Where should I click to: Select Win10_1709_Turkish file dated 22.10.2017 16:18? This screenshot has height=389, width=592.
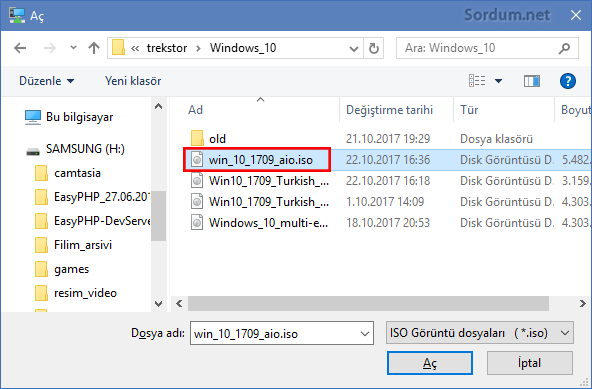click(269, 181)
